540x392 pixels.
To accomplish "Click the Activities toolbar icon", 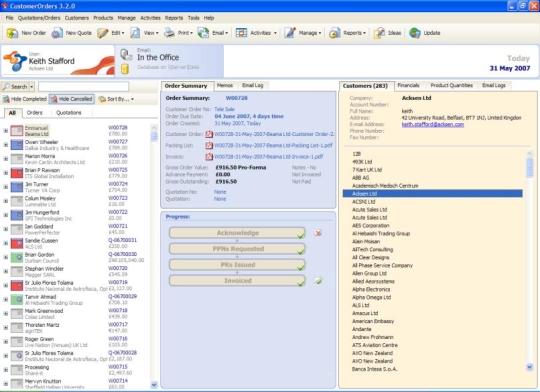I will [x=241, y=33].
